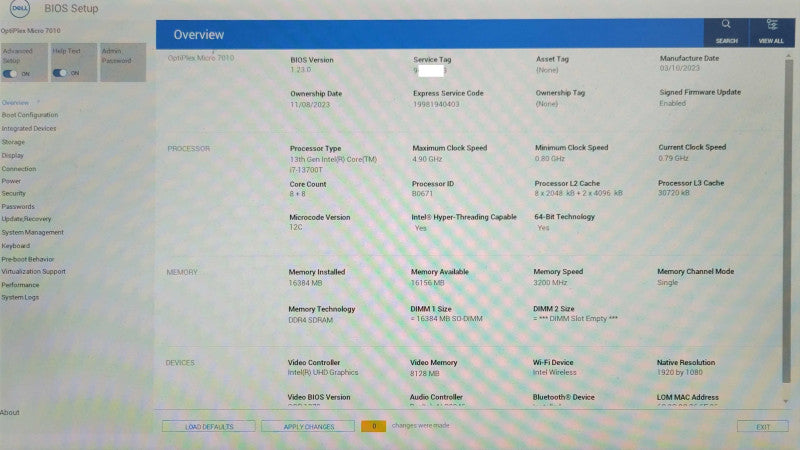This screenshot has width=800, height=450.
Task: Open Virtualization Support section
Action: (34, 271)
